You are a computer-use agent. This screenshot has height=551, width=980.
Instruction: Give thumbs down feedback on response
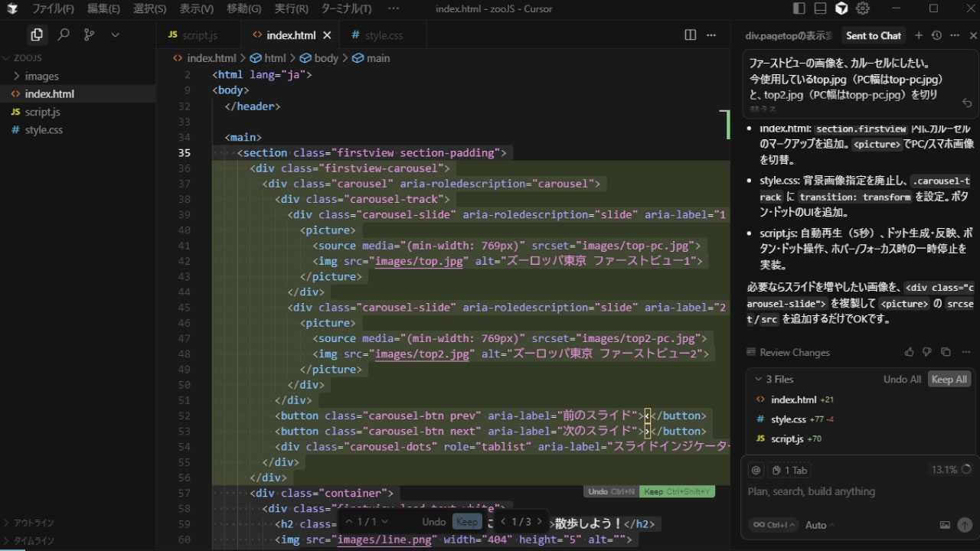(927, 352)
